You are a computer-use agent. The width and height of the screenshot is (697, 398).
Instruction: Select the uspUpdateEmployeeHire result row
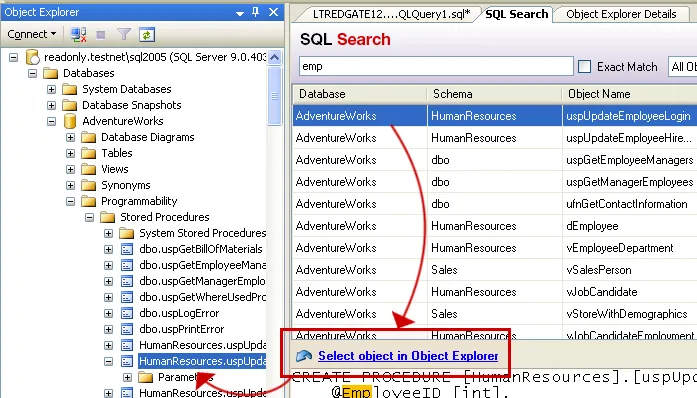(495, 138)
